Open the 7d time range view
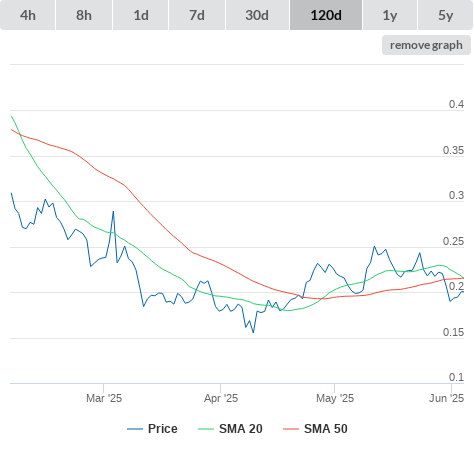The height and width of the screenshot is (455, 474). point(197,15)
